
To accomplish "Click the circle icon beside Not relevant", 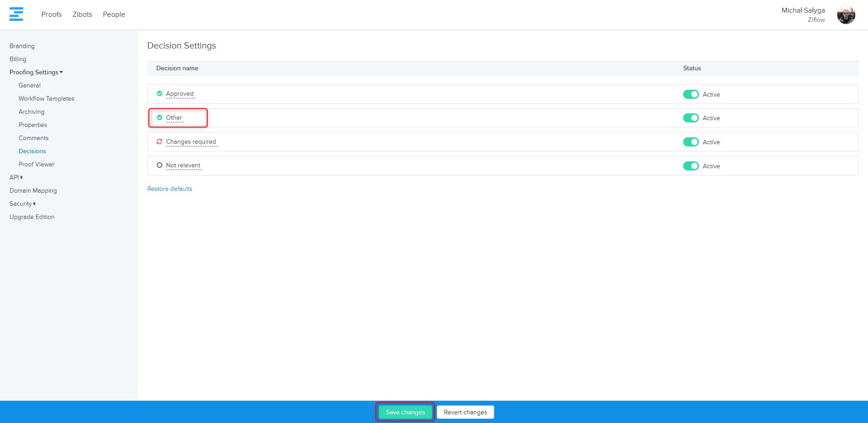I will tap(159, 165).
